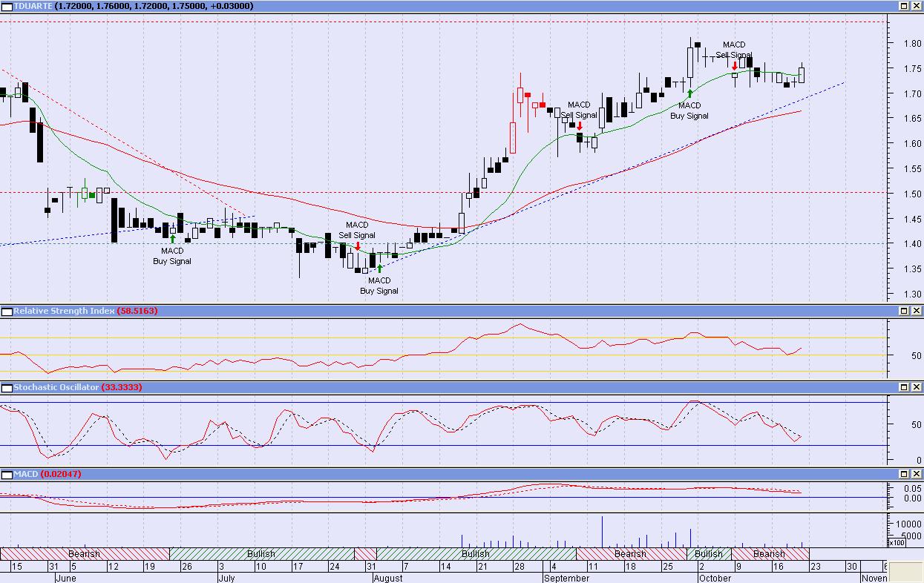Select the Bearish expert band over September

631,554
